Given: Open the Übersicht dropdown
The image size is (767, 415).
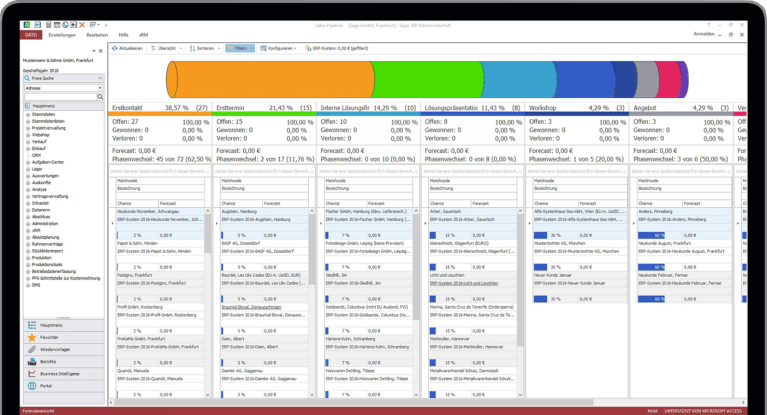Looking at the screenshot, I should 163,48.
